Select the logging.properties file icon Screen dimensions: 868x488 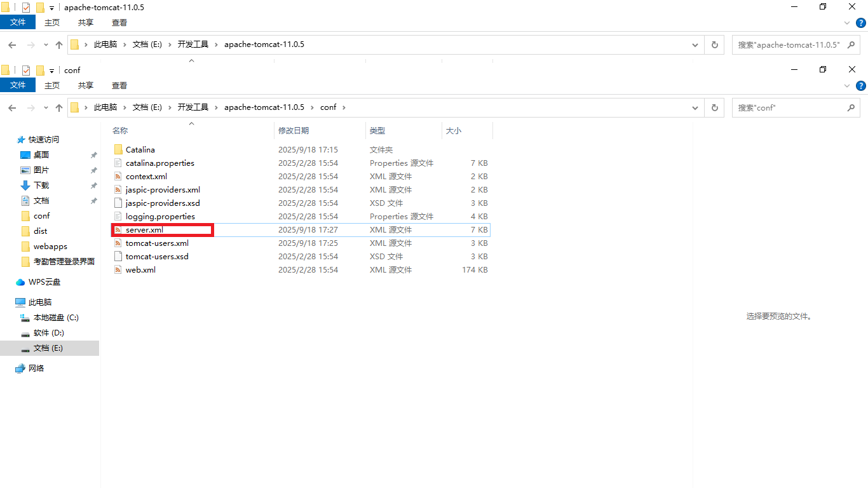point(118,217)
